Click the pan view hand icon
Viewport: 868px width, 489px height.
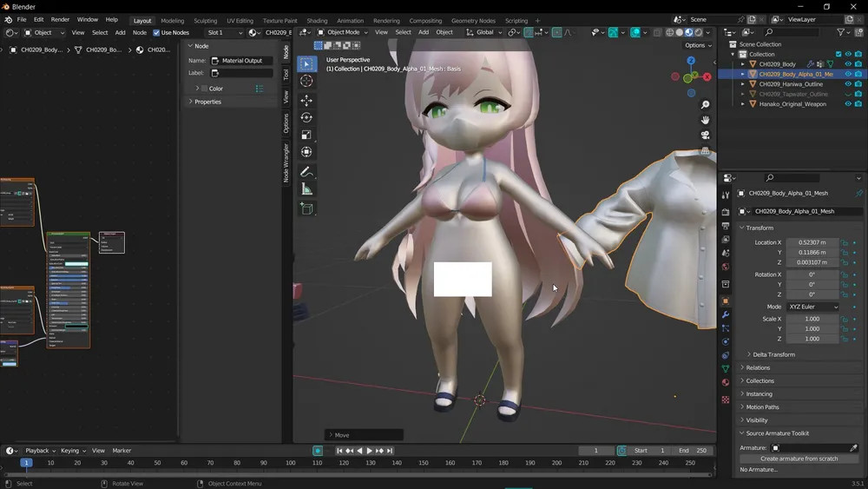(705, 120)
